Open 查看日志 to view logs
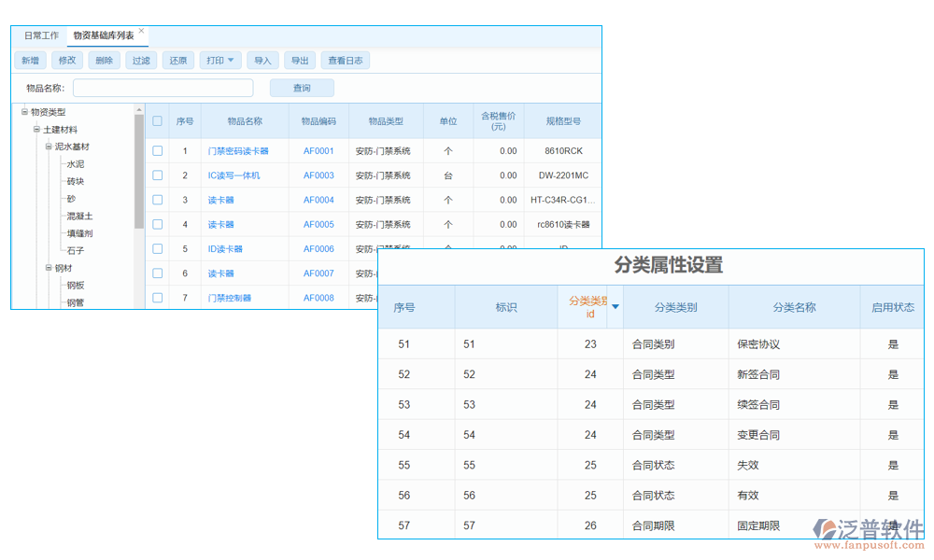934x560 pixels. [344, 59]
